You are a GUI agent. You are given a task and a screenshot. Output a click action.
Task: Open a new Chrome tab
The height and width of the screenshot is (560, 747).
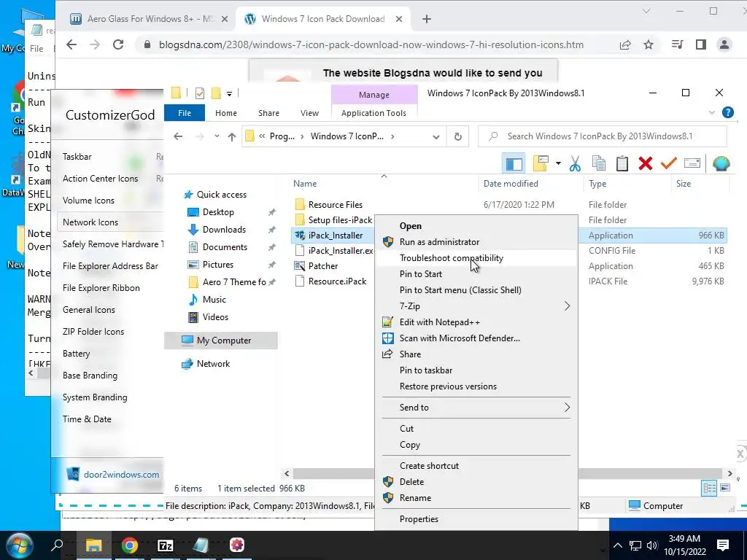click(427, 19)
